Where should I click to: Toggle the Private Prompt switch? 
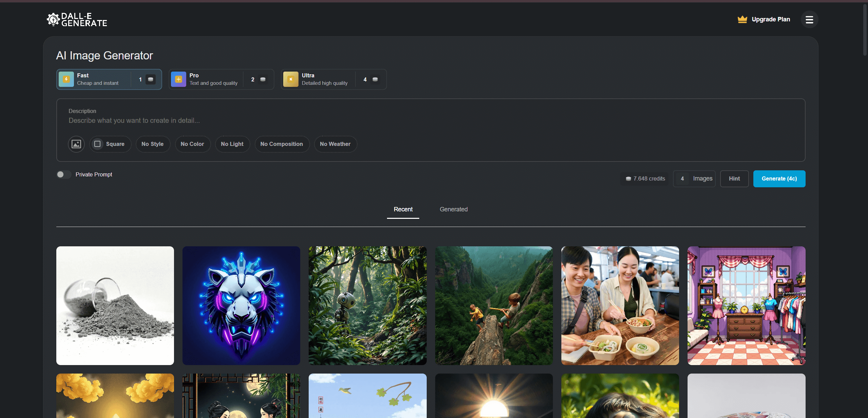pyautogui.click(x=63, y=174)
